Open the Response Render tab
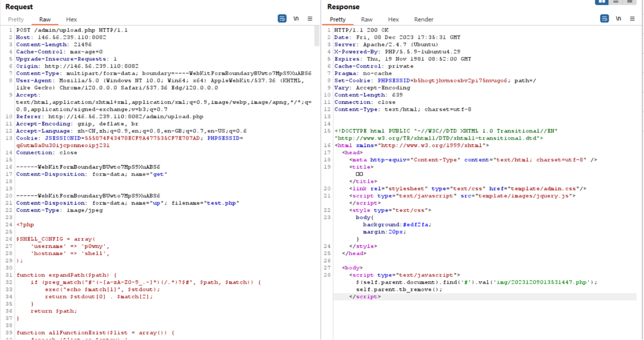 pos(423,20)
